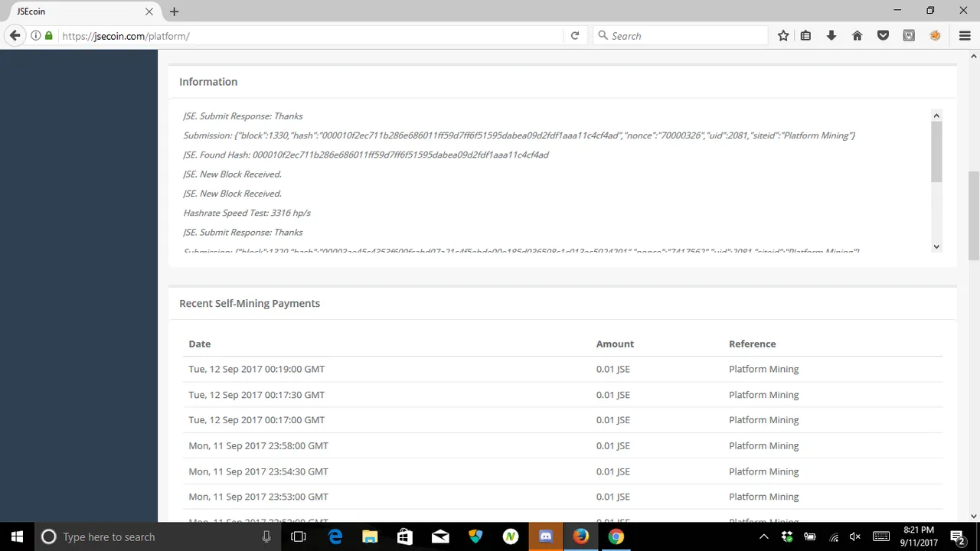Open site information icon in address bar

pos(35,36)
